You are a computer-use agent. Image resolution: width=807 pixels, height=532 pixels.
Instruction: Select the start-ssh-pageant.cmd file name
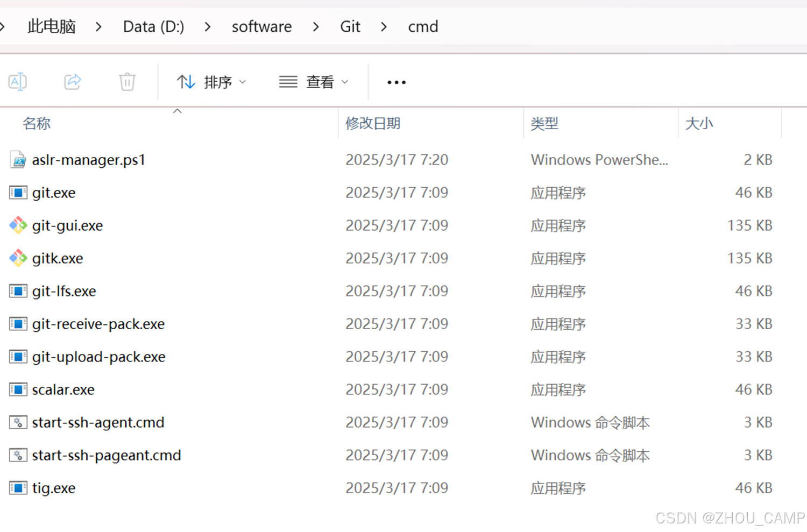pyautogui.click(x=107, y=455)
